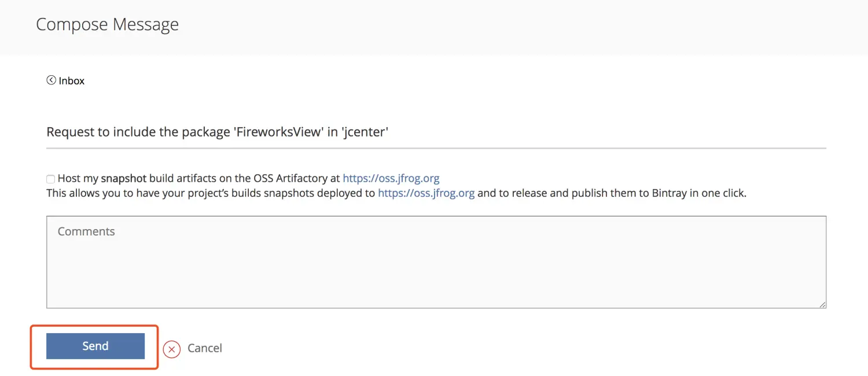
Task: Click into the Comments text area
Action: [x=436, y=262]
